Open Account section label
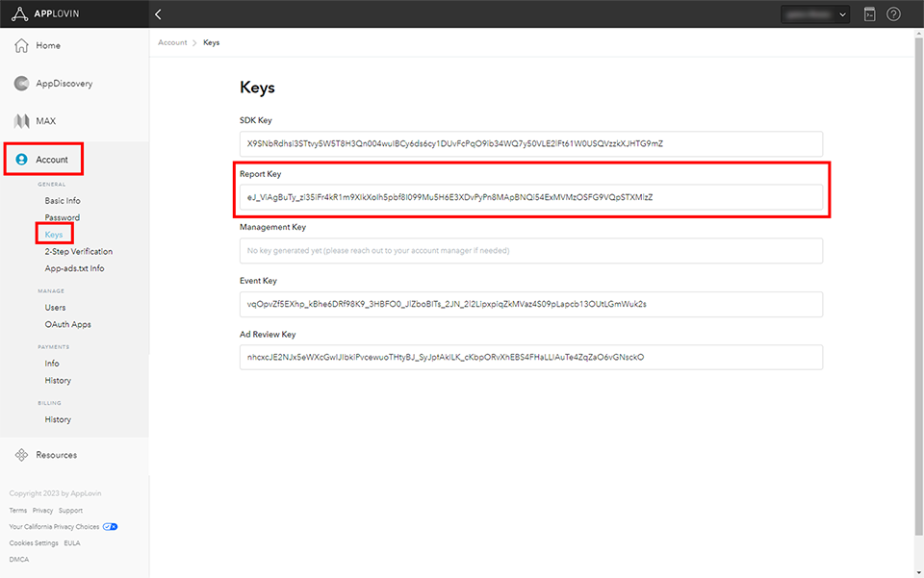The height and width of the screenshot is (578, 924). (52, 160)
